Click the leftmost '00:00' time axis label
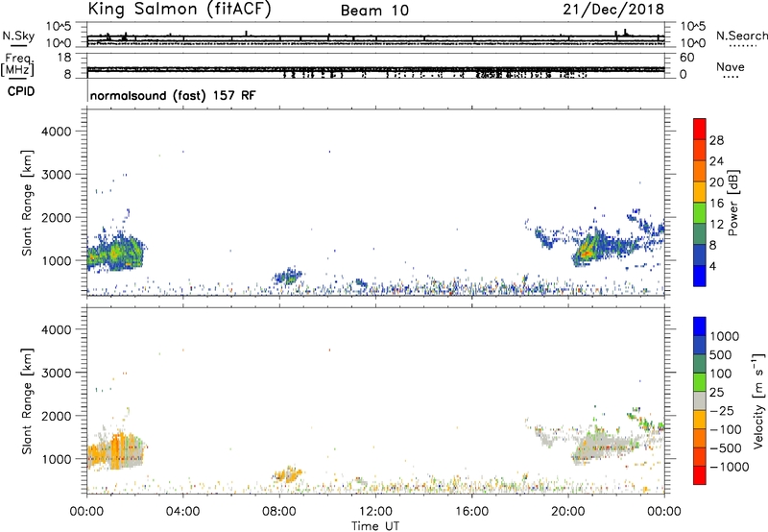 tap(86, 512)
